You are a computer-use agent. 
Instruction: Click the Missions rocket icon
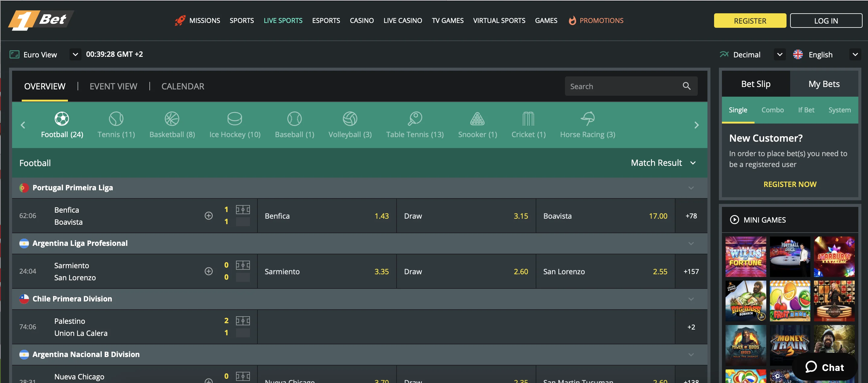coord(180,21)
